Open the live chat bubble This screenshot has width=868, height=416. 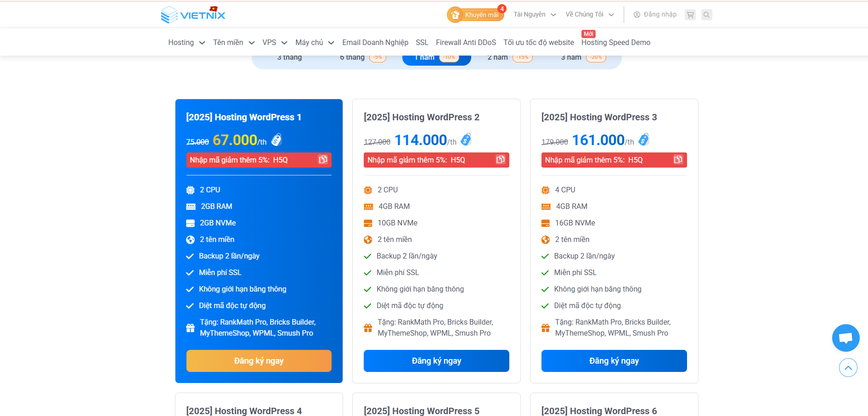tap(845, 338)
